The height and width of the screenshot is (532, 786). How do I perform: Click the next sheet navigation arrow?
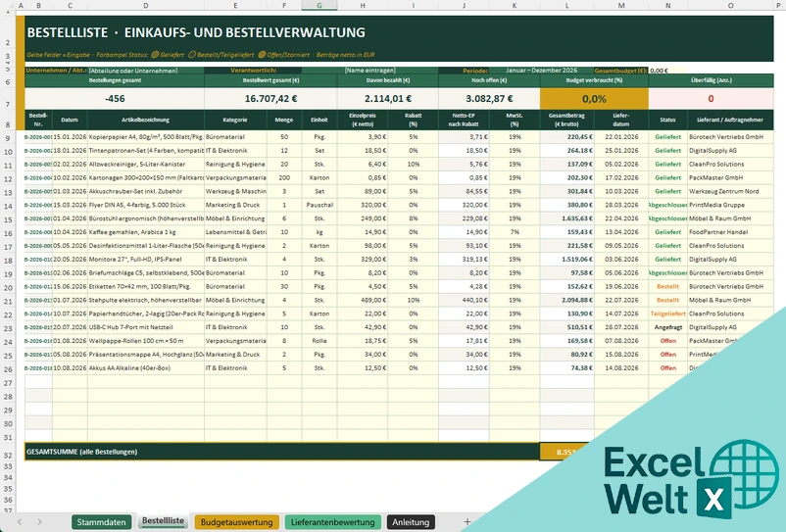tap(39, 522)
